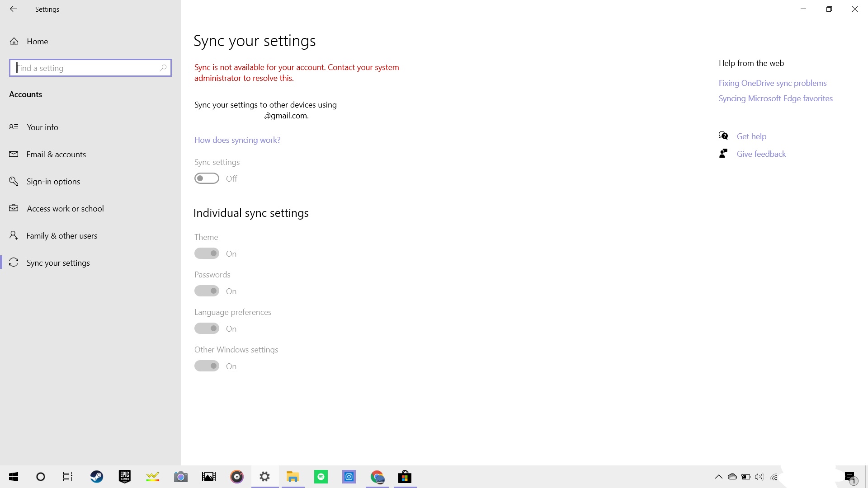Open Spotify from the taskbar
This screenshot has height=488, width=868.
pos(321,477)
